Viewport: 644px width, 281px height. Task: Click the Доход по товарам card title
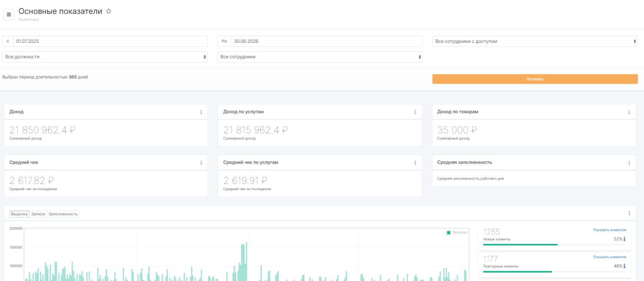[x=458, y=112]
